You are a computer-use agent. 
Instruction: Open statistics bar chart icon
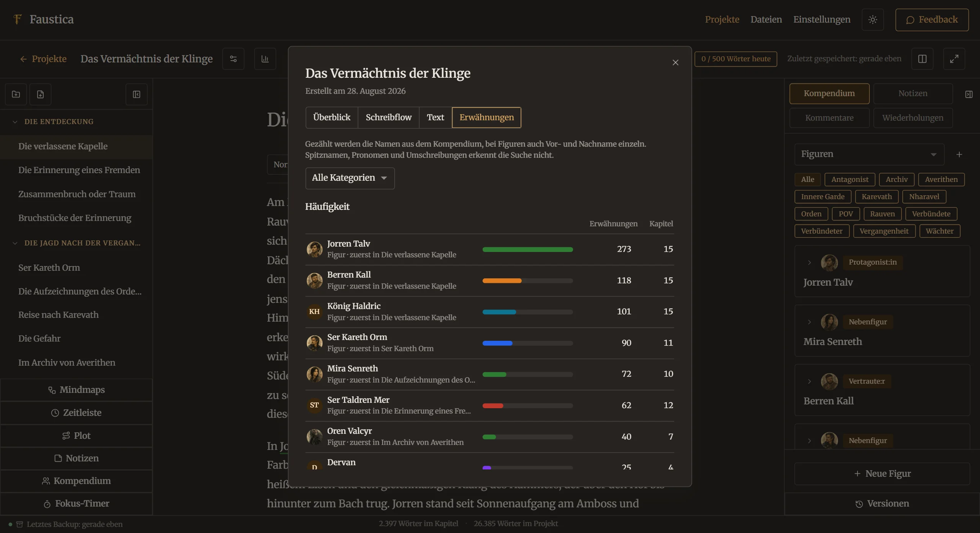[x=265, y=59]
